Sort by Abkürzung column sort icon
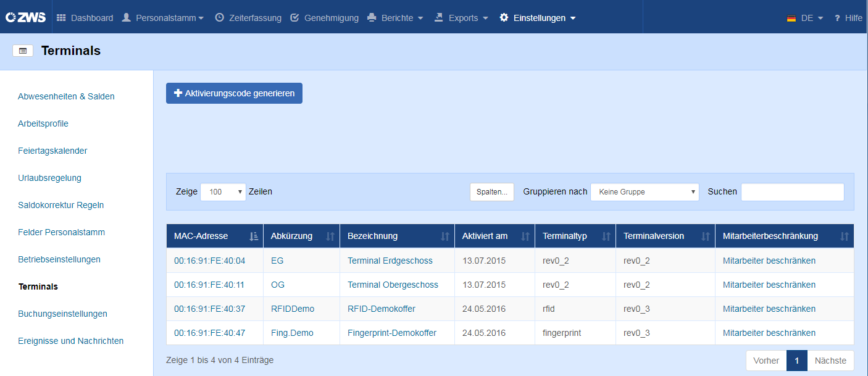This screenshot has height=376, width=868. pyautogui.click(x=330, y=236)
